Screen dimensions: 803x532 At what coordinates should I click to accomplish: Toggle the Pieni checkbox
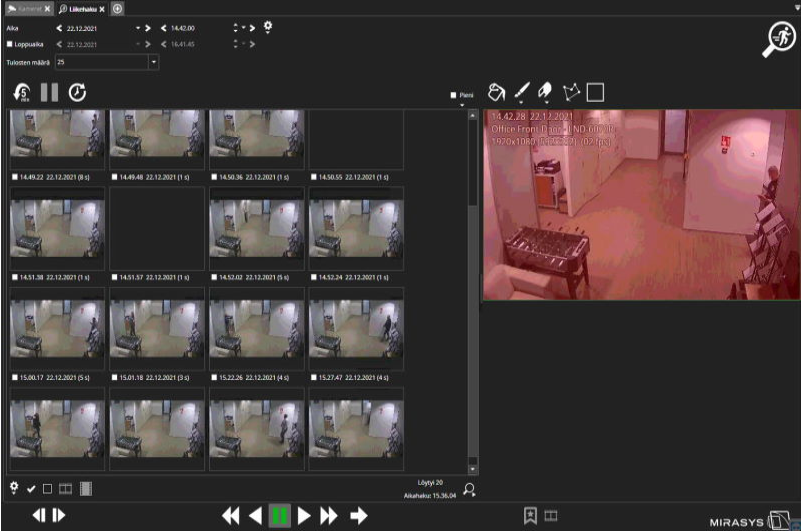454,95
